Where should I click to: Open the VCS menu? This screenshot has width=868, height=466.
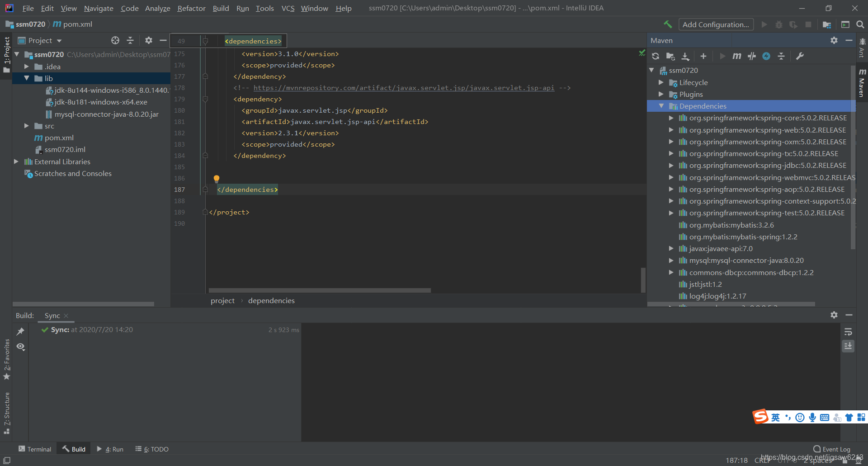click(288, 8)
